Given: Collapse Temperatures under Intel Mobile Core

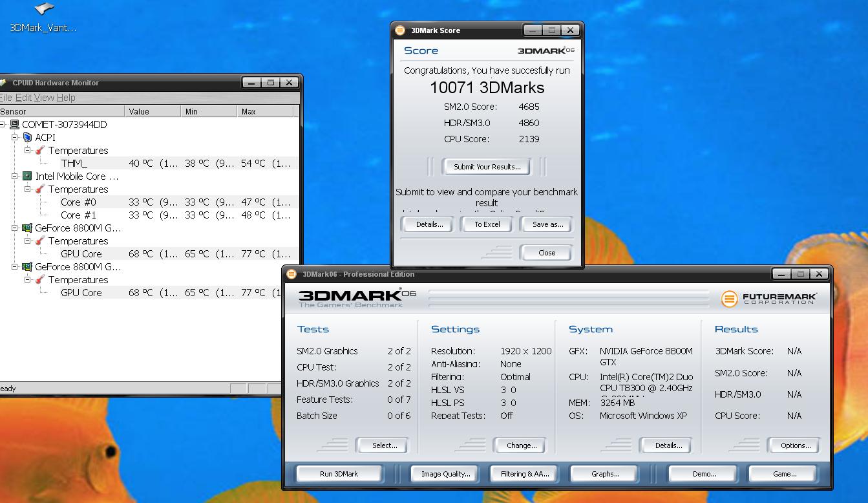Looking at the screenshot, I should pyautogui.click(x=28, y=189).
